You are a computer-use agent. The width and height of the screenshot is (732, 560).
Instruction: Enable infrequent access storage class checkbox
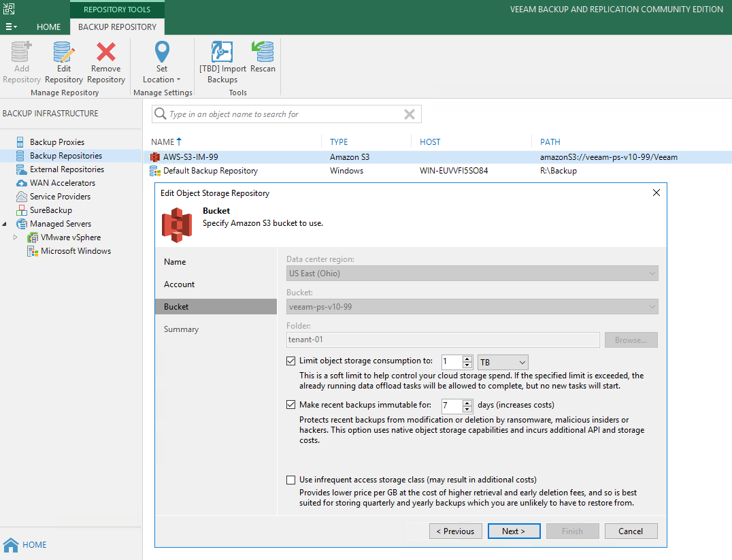click(291, 480)
